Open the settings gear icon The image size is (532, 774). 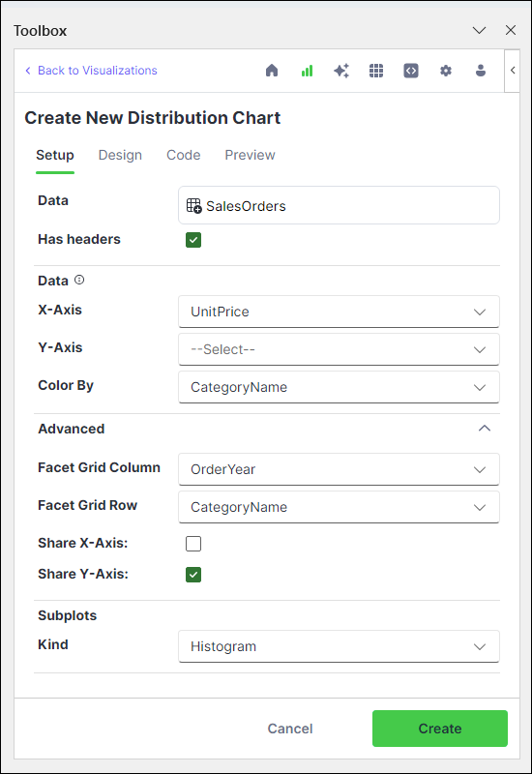coord(446,71)
